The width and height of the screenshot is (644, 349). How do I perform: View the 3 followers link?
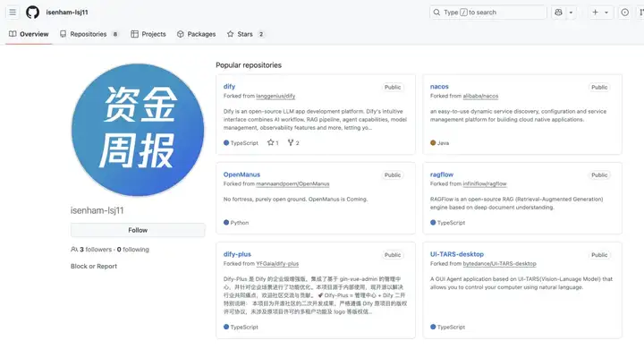coord(96,250)
